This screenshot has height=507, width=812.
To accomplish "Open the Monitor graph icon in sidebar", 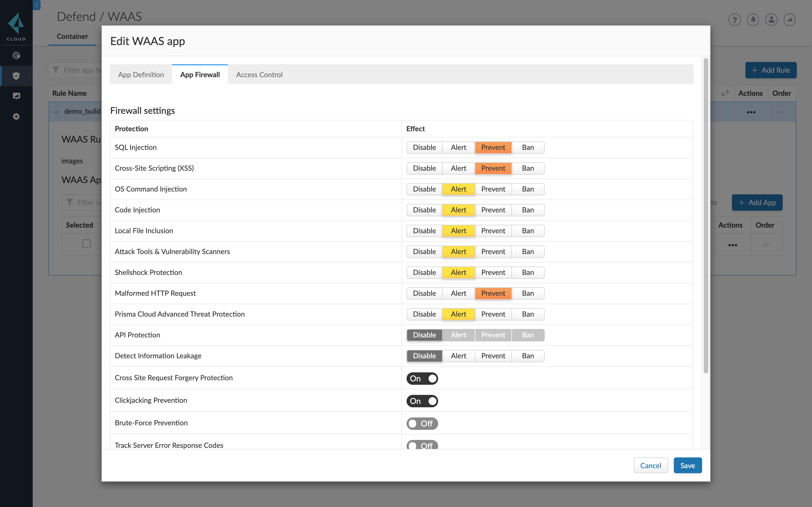I will 16,96.
